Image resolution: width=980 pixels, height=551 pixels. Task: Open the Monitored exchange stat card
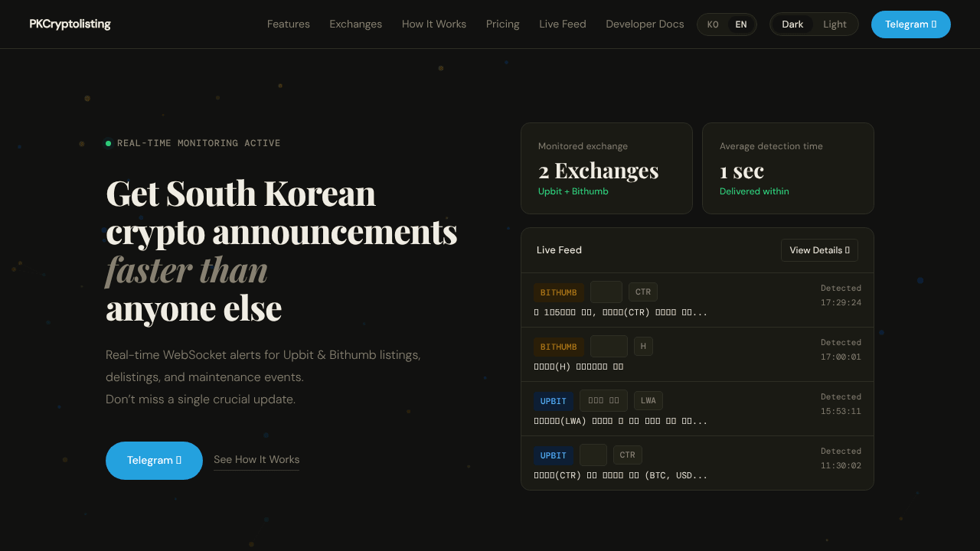(606, 168)
